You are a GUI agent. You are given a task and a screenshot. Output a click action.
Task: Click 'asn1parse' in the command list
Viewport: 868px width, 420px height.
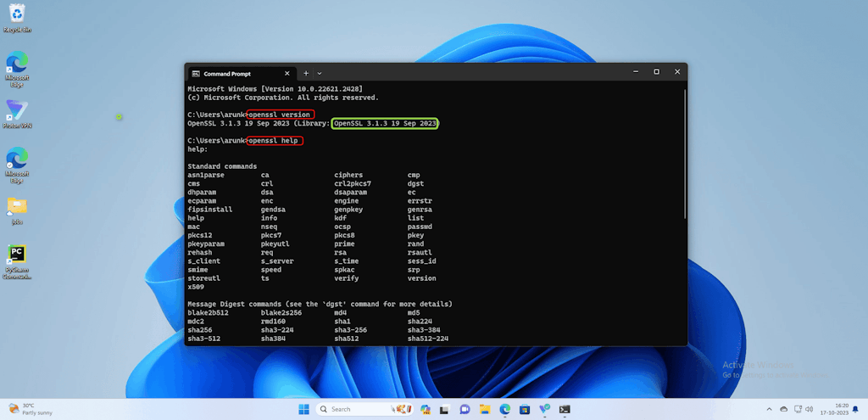(x=206, y=175)
